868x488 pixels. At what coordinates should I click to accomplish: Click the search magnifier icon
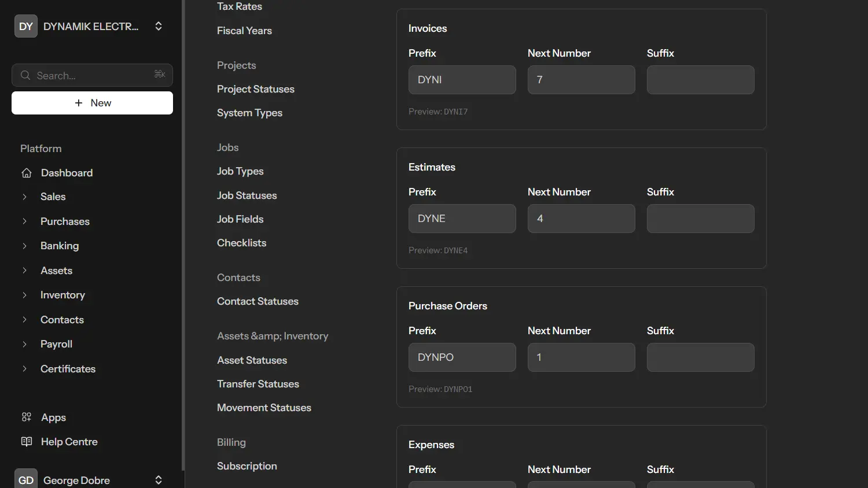25,75
